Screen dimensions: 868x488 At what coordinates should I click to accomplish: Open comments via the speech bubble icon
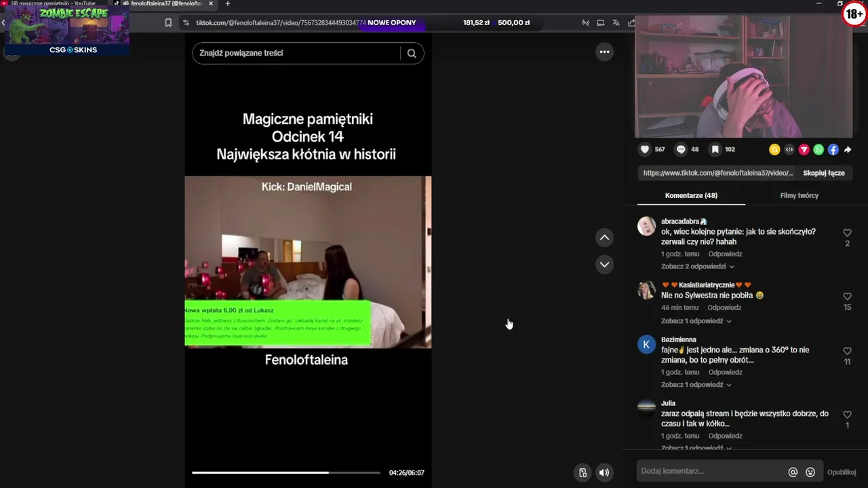681,149
